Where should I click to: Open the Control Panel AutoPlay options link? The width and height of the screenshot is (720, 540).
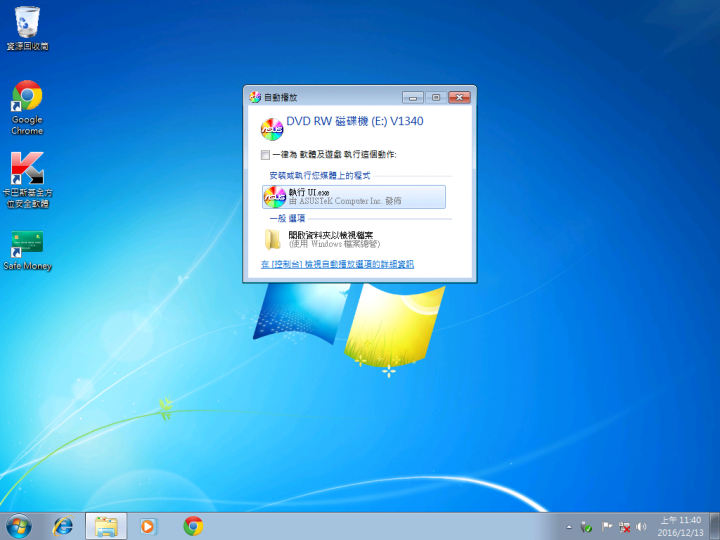tap(338, 264)
